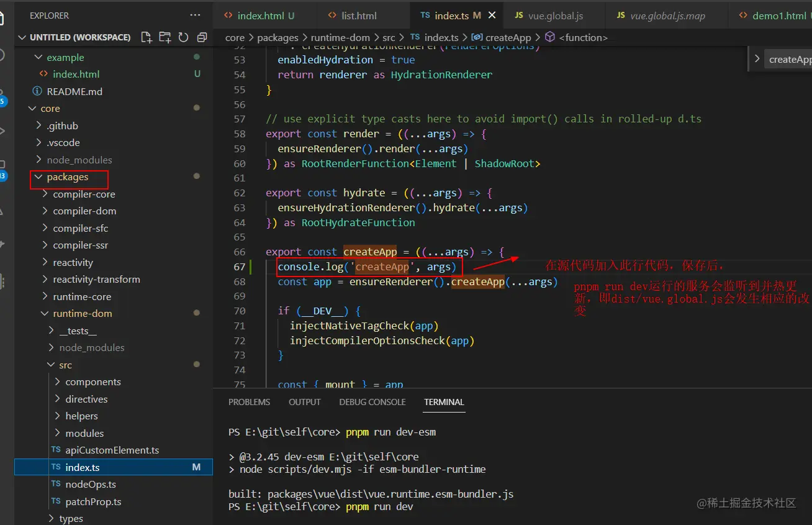
Task: Click the 'packages' breadcrumb segment
Action: pyautogui.click(x=277, y=38)
